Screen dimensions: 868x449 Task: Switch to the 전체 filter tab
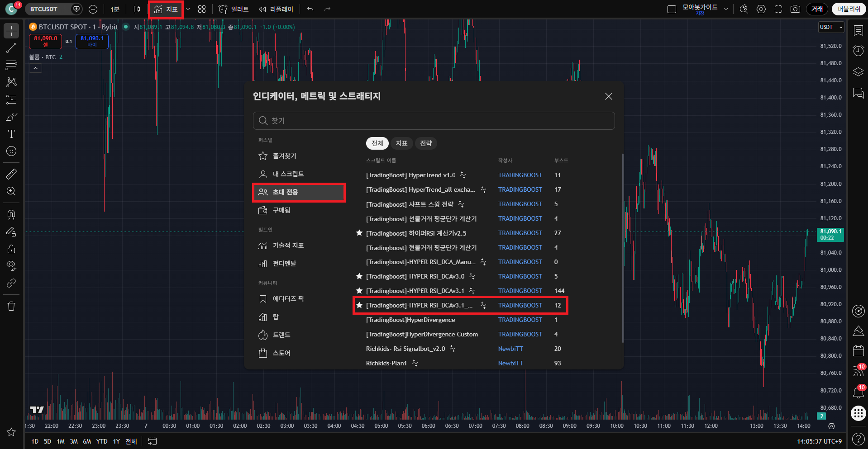(377, 143)
